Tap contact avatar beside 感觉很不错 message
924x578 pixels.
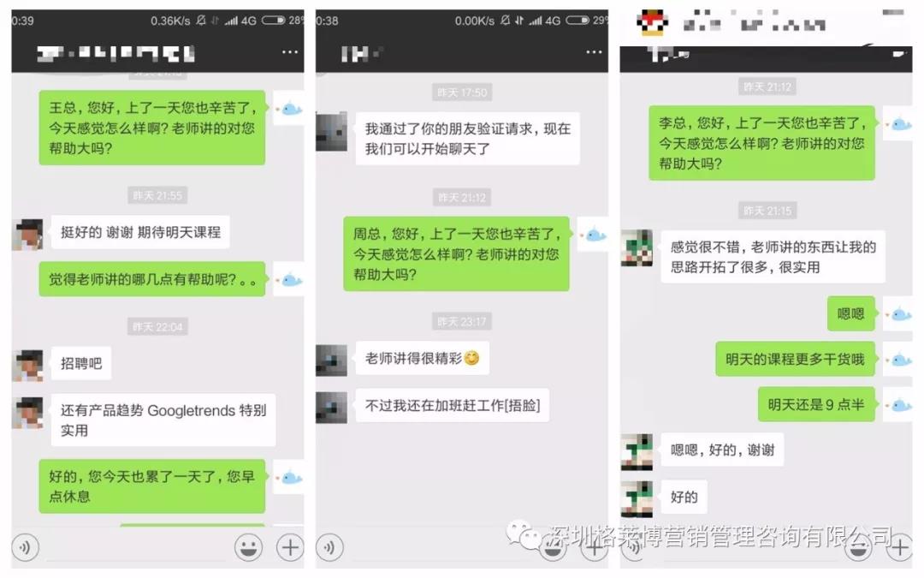tap(637, 247)
